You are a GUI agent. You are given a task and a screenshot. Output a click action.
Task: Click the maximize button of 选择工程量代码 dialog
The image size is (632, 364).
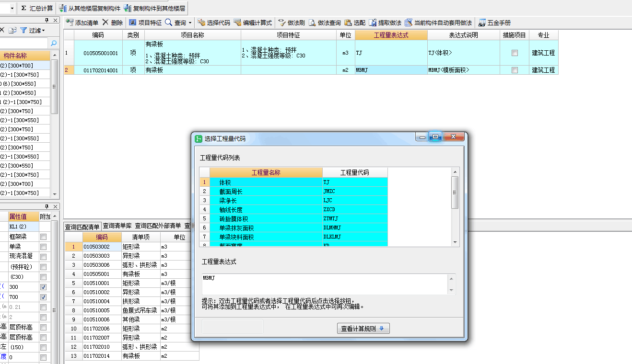[435, 137]
